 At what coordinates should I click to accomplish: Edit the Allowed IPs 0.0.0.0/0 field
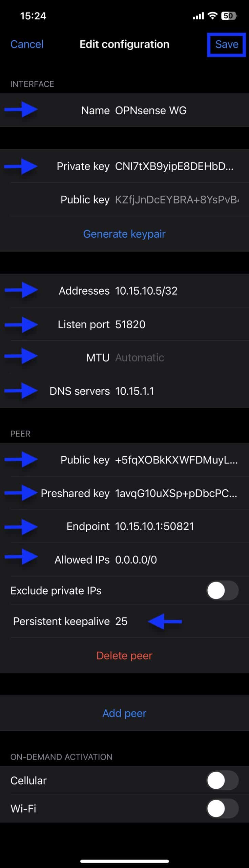tap(124, 560)
